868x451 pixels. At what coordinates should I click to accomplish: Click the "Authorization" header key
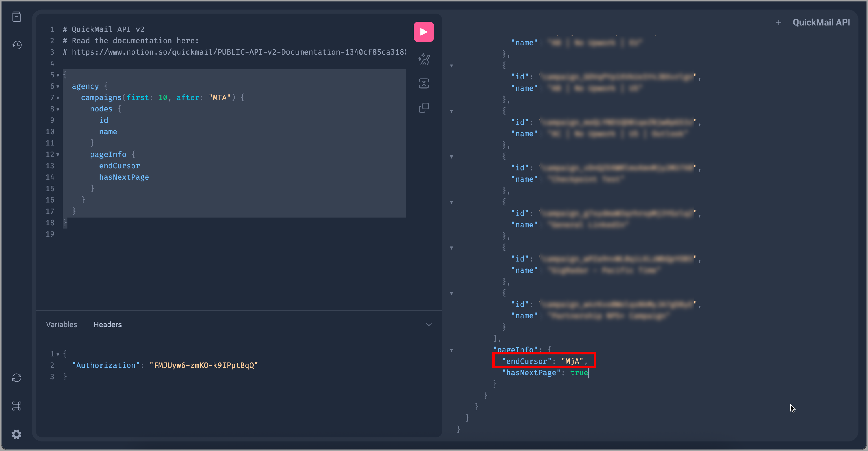[x=106, y=365]
